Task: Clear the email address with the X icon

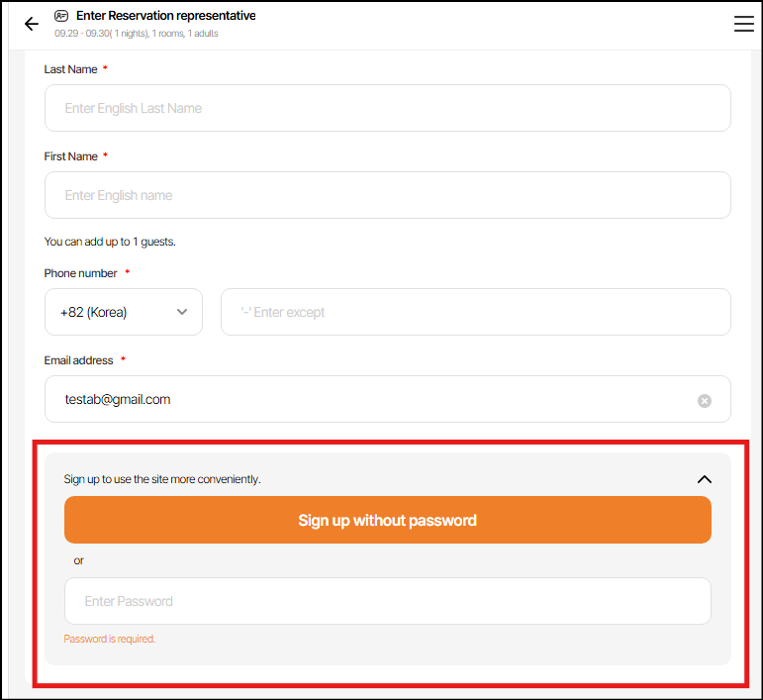Action: [x=705, y=401]
